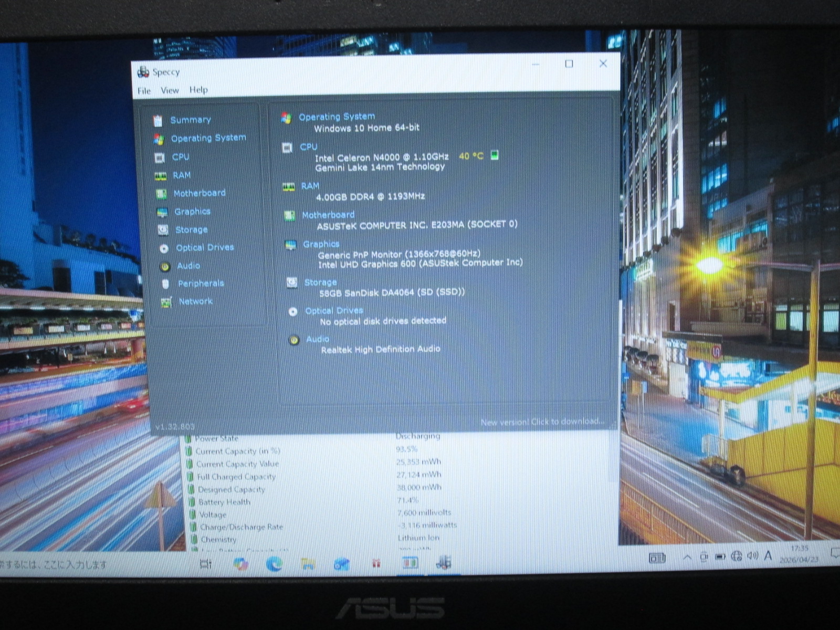Open the Help menu
Viewport: 840px width, 630px height.
tap(198, 90)
